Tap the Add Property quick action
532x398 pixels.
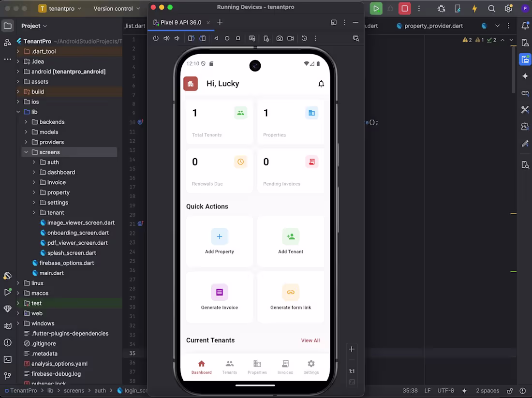(219, 241)
